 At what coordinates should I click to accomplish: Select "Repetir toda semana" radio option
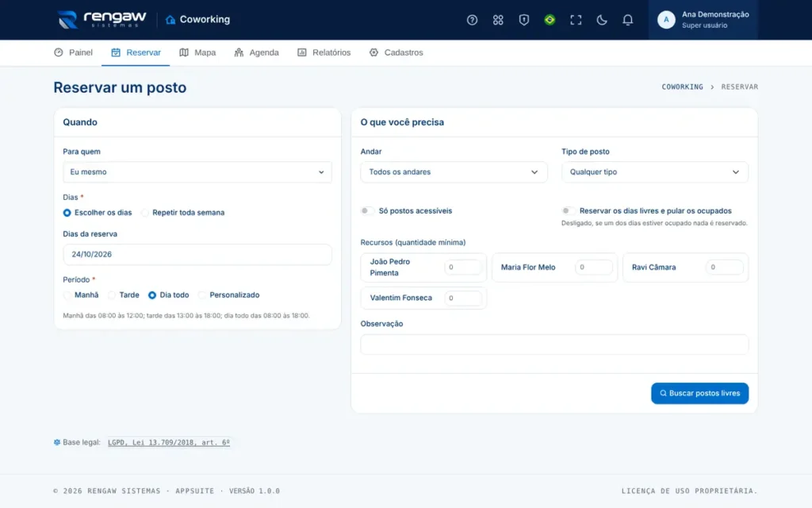(x=145, y=213)
